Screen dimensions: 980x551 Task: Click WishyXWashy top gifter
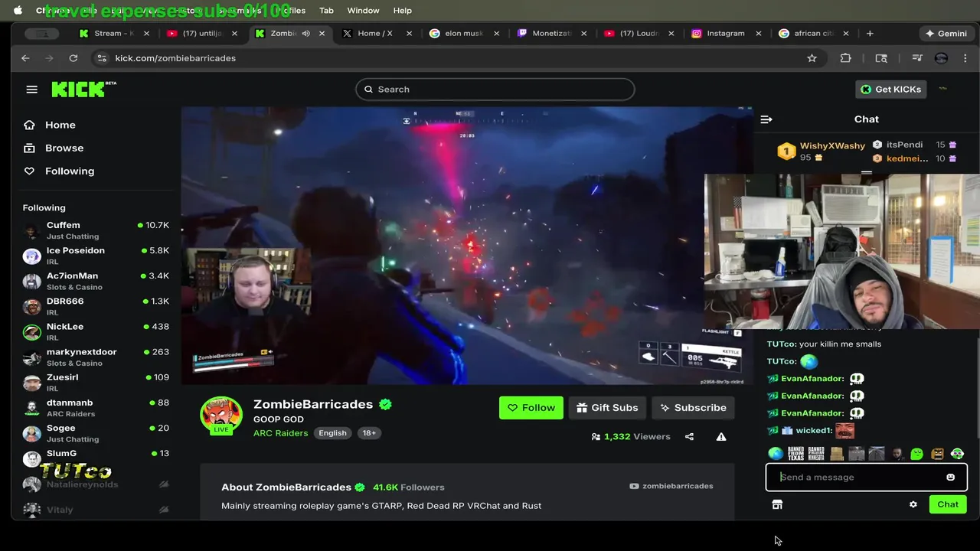click(x=822, y=152)
